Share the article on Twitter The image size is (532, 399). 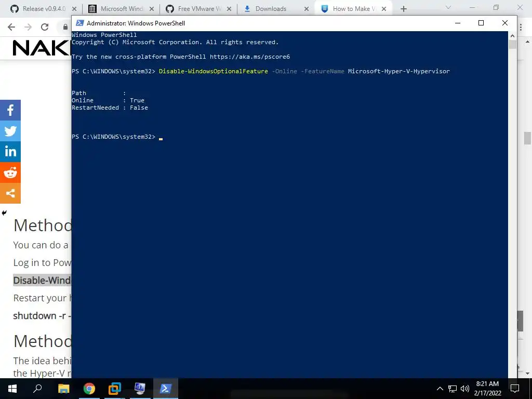pos(10,131)
